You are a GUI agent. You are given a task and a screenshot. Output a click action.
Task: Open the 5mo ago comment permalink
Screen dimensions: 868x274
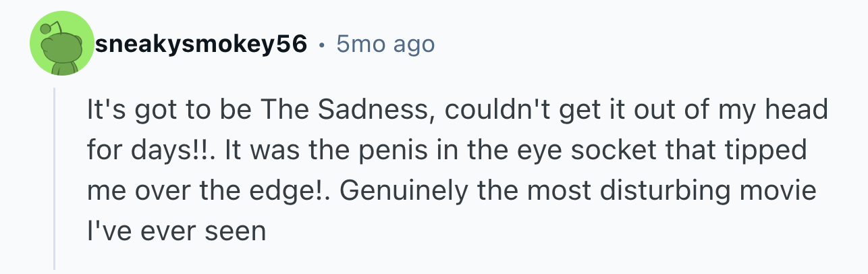pyautogui.click(x=385, y=45)
